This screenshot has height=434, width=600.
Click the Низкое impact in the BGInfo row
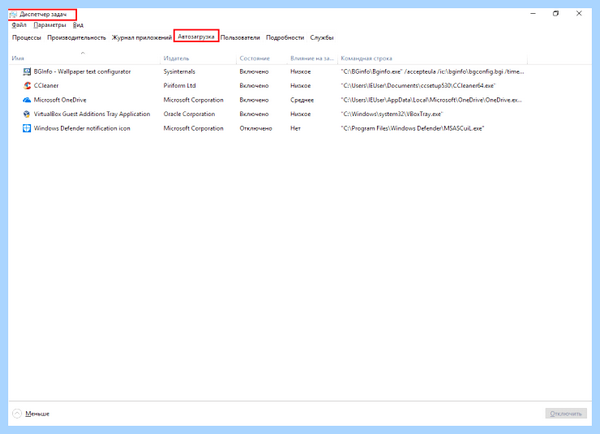point(300,72)
